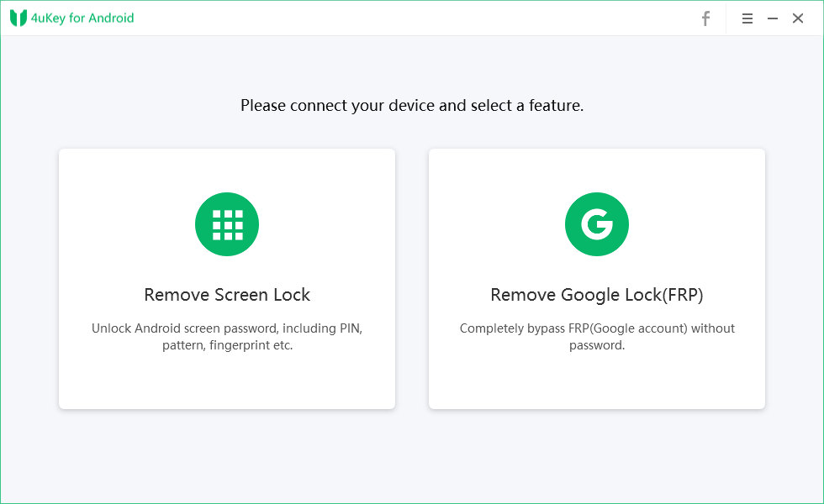Click the green keypad grid icon
This screenshot has width=824, height=504.
click(x=227, y=224)
